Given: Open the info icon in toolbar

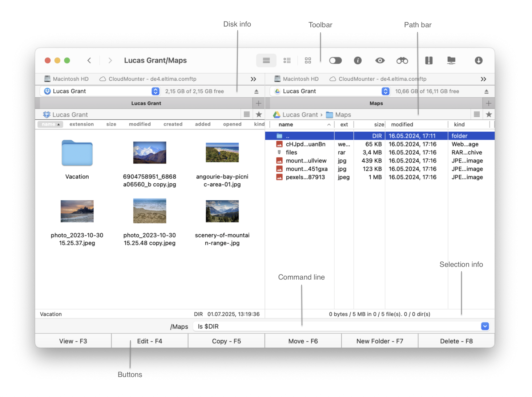Looking at the screenshot, I should coord(358,61).
